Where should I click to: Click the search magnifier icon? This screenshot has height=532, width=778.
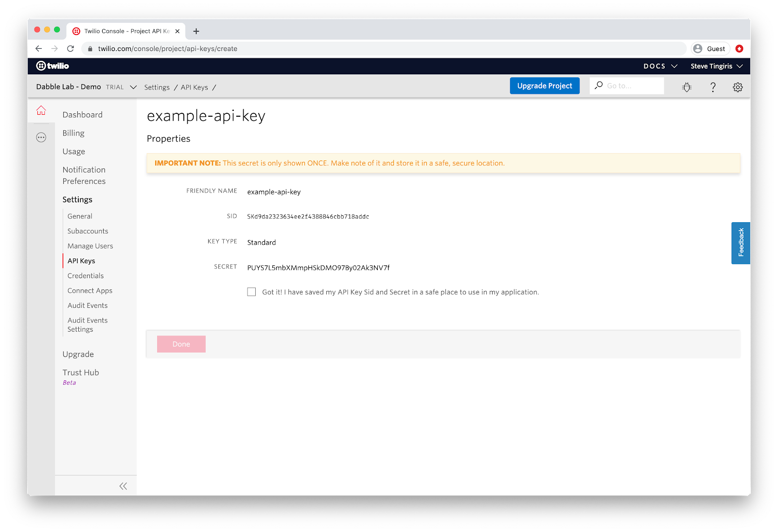click(x=599, y=86)
